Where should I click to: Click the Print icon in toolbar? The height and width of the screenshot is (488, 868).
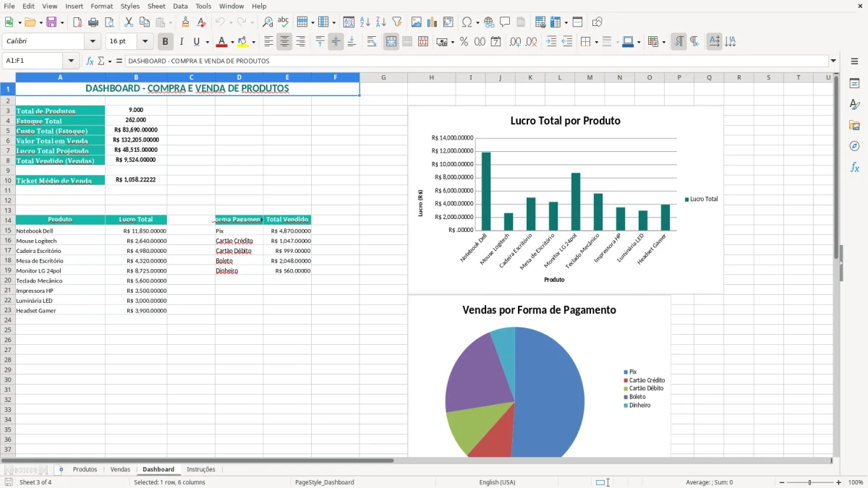point(93,22)
